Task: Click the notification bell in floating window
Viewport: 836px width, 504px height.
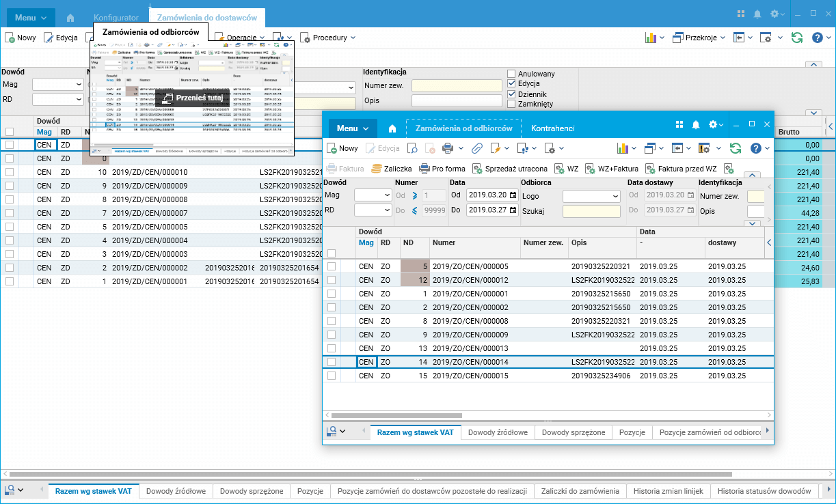Action: (x=696, y=125)
